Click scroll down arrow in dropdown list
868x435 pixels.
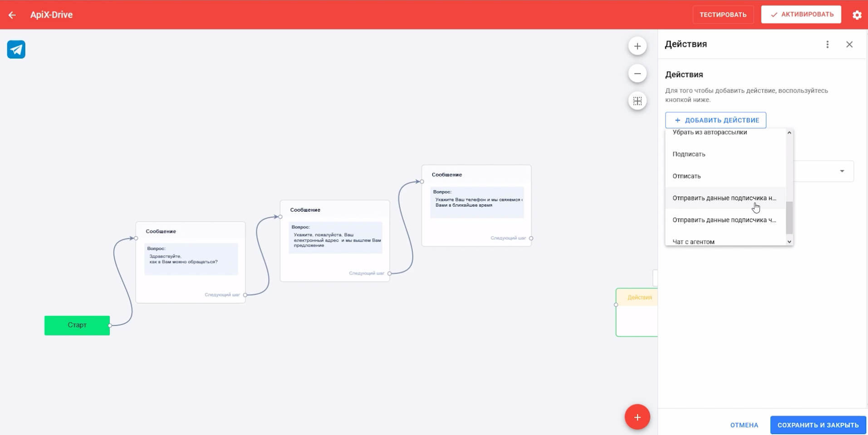(x=789, y=242)
